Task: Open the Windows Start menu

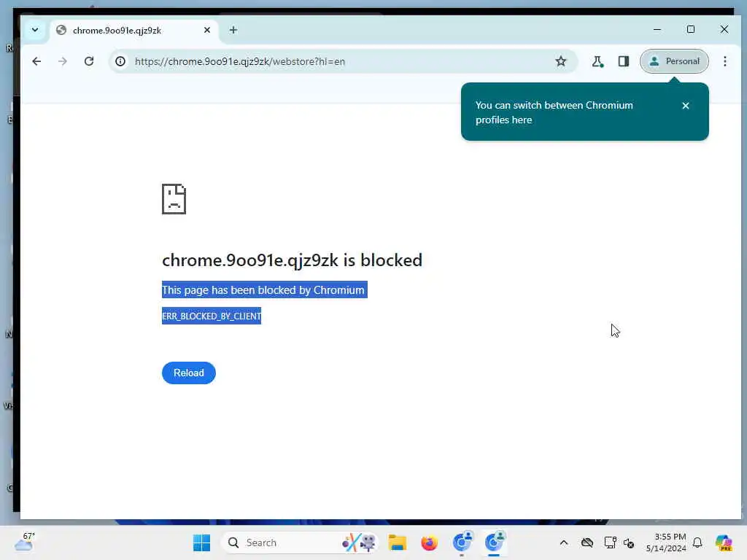Action: [x=201, y=542]
